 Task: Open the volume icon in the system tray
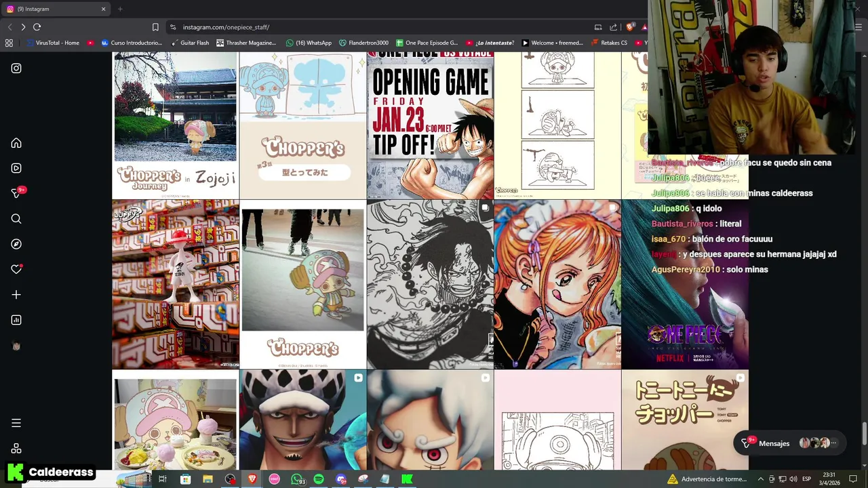click(793, 479)
